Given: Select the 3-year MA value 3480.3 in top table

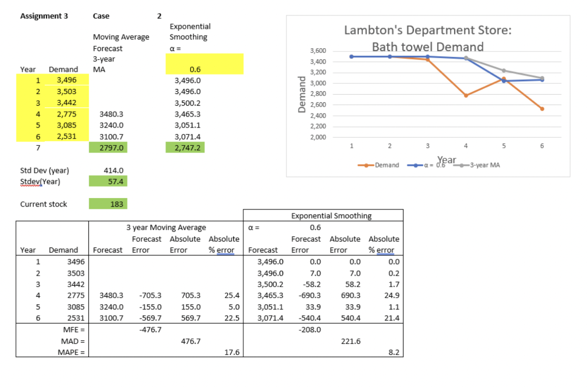Looking at the screenshot, I should (111, 114).
